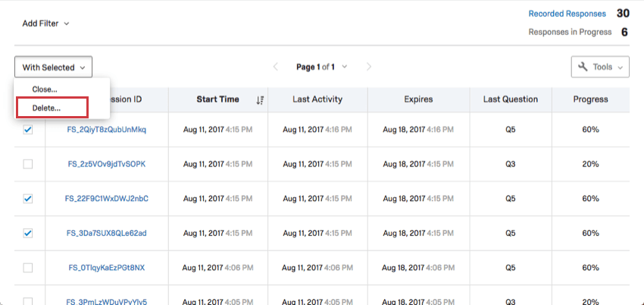644x305 pixels.
Task: Collapse the With Selected dropdown
Action: 53,68
